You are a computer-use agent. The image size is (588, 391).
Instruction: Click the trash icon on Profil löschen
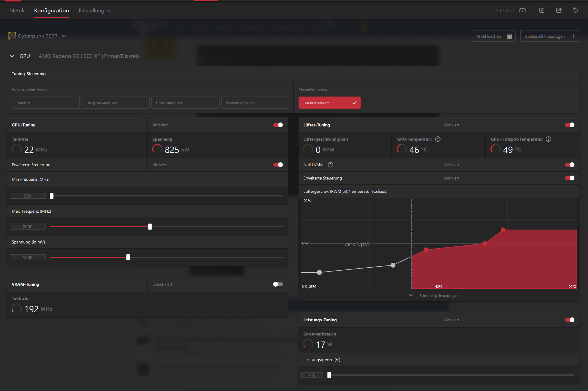[x=510, y=36]
